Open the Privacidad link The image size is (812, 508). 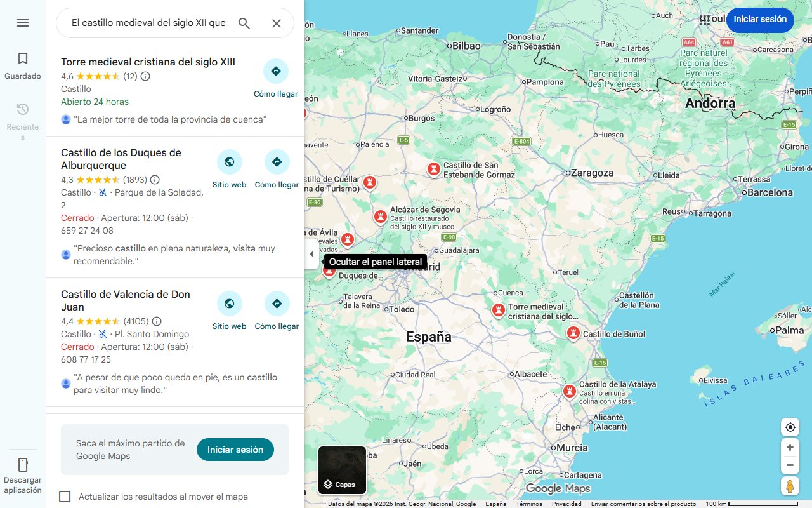567,503
